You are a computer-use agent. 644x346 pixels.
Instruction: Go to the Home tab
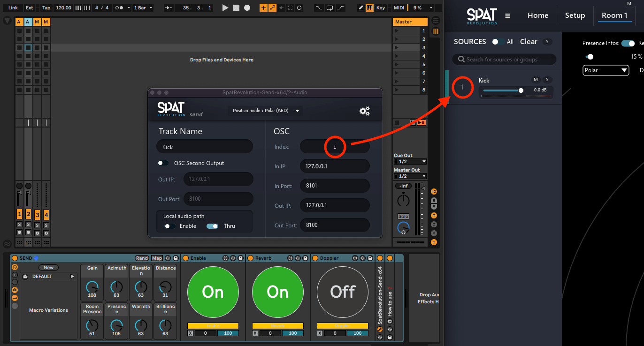pos(538,15)
